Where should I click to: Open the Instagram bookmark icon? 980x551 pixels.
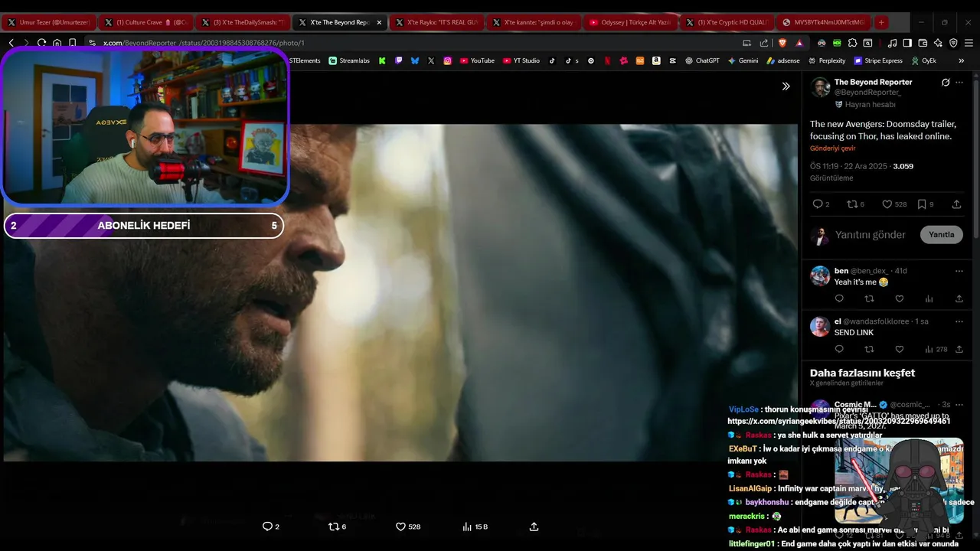(x=448, y=60)
